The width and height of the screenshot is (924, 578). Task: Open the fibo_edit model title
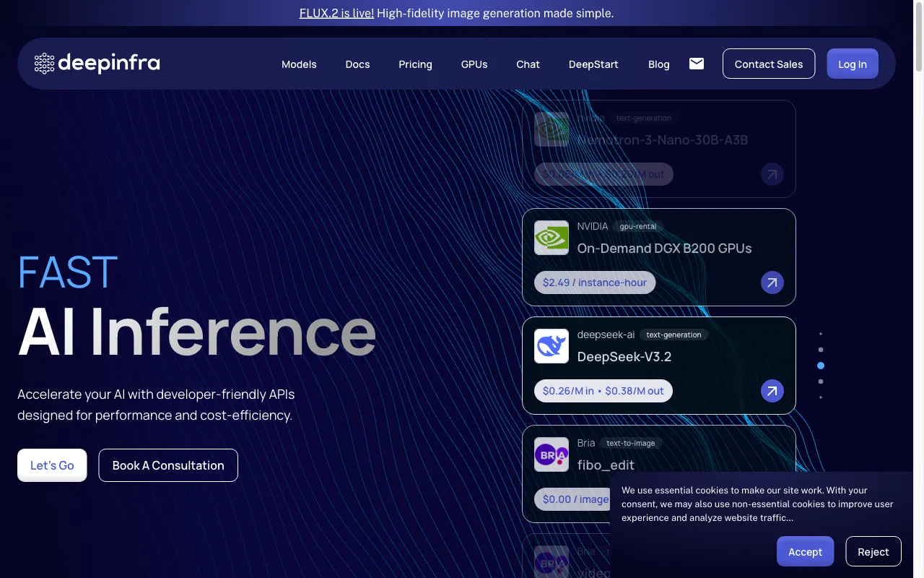coord(606,465)
